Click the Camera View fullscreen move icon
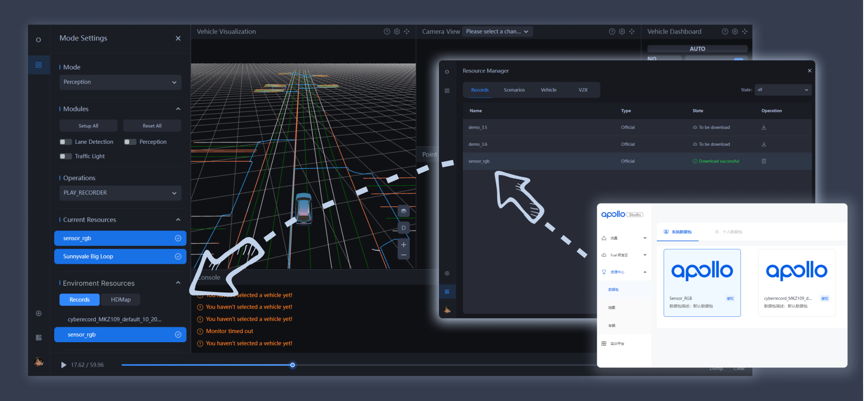 pyautogui.click(x=632, y=32)
